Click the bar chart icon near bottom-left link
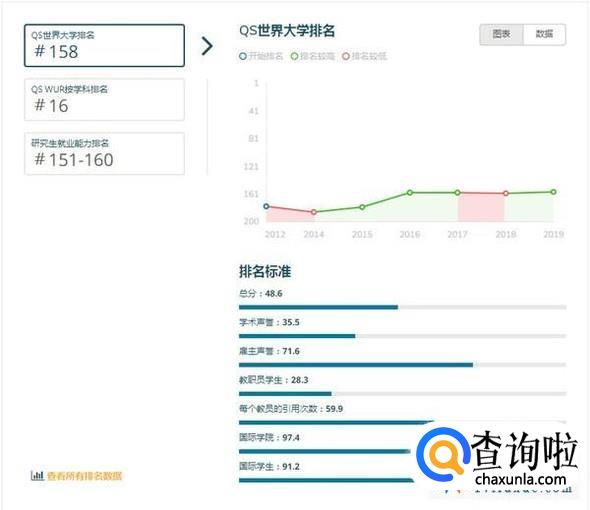The width and height of the screenshot is (590, 510). click(x=37, y=475)
